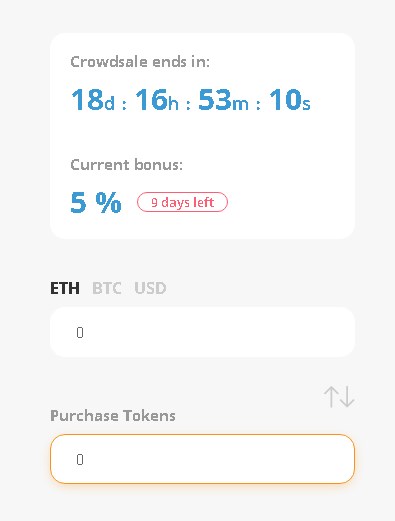Click the 53m minutes countdown value
This screenshot has height=521, width=395.
coord(223,99)
